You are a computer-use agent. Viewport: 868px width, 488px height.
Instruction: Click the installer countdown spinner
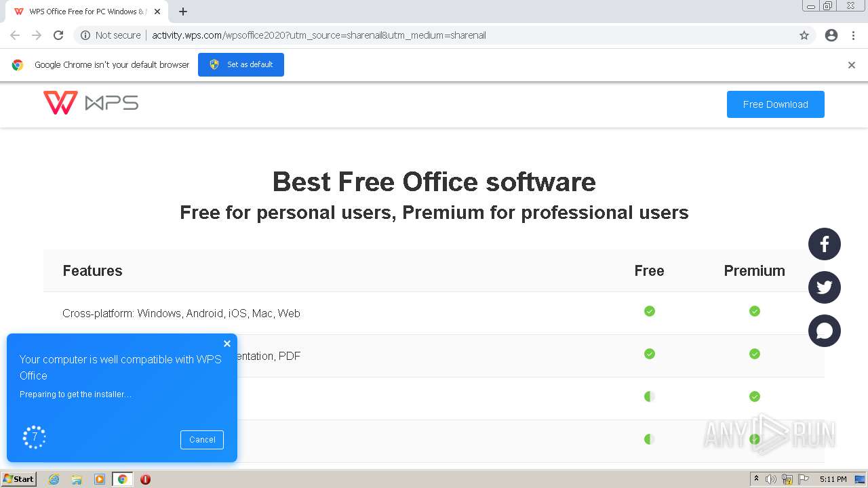[34, 437]
